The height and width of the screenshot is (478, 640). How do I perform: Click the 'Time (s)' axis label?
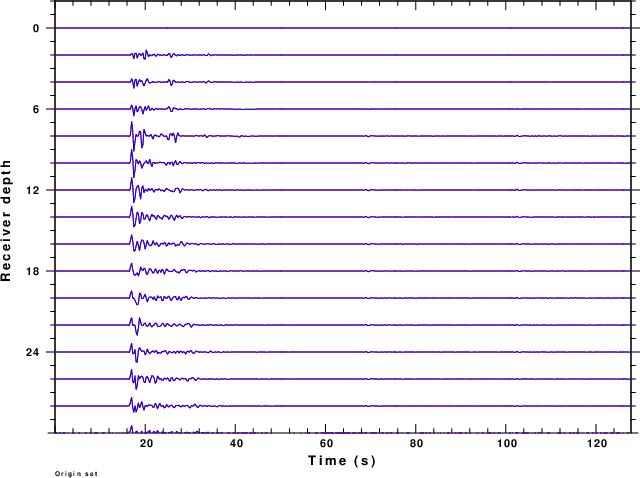click(342, 461)
